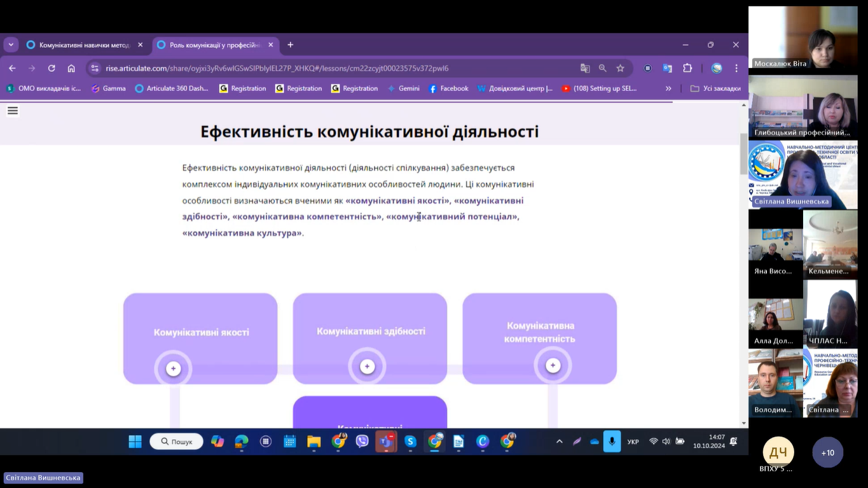Open the Gemini bookmark
Image resolution: width=868 pixels, height=488 pixels.
pyautogui.click(x=403, y=88)
